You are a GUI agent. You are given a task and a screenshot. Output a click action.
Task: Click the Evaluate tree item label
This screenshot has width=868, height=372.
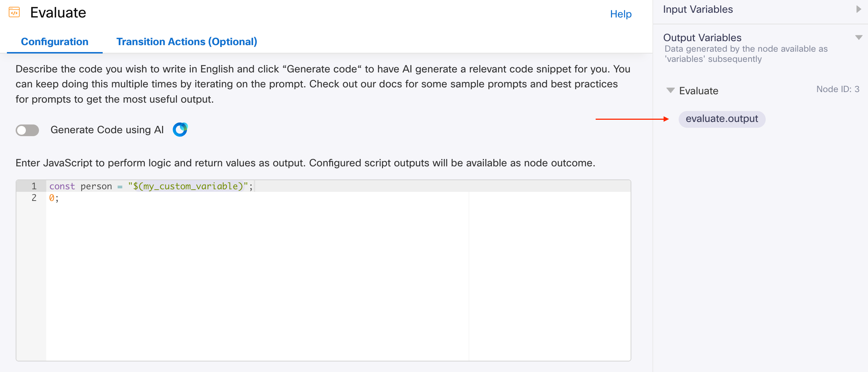698,91
